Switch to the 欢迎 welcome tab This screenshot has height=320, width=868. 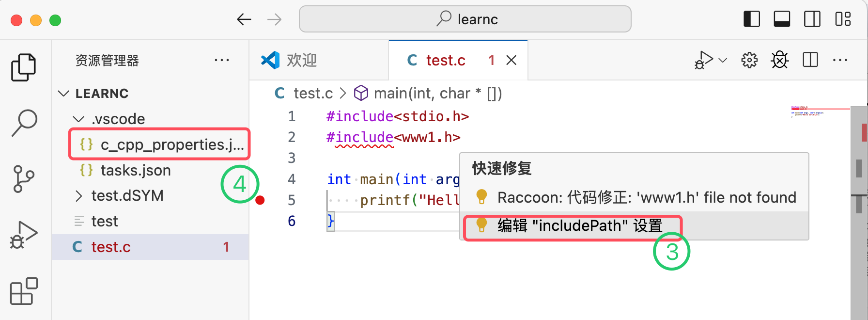[x=301, y=60]
